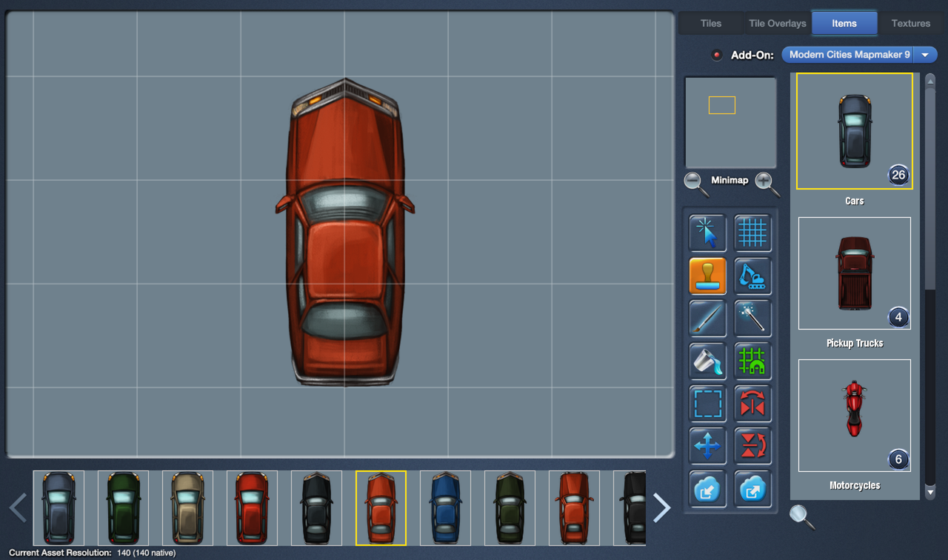Viewport: 948px width, 560px height.
Task: Select the excavator removal tool
Action: (752, 276)
